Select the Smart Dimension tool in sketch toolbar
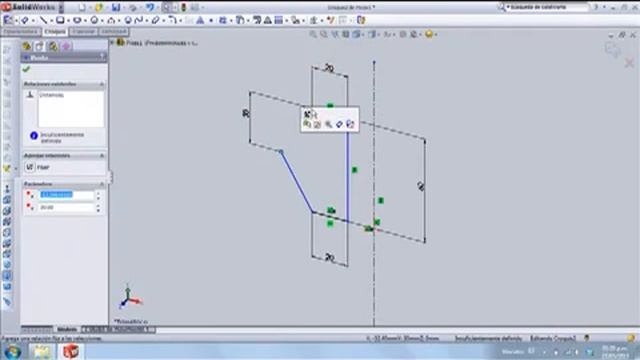The width and height of the screenshot is (640, 360). pos(24,20)
